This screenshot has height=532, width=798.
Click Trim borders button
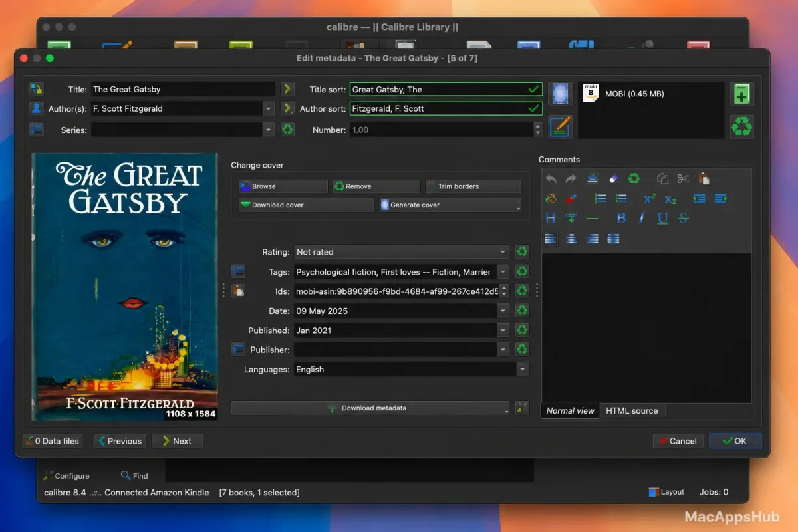tap(473, 186)
